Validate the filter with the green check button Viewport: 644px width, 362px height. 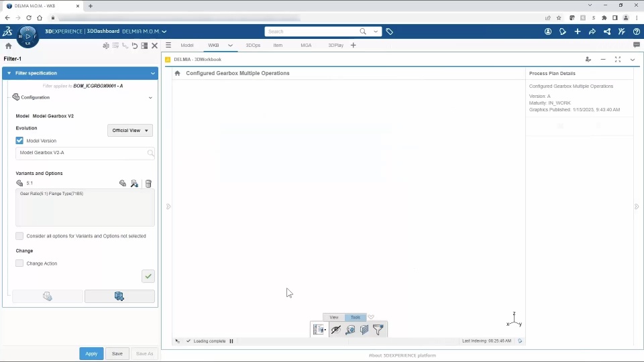pyautogui.click(x=148, y=276)
